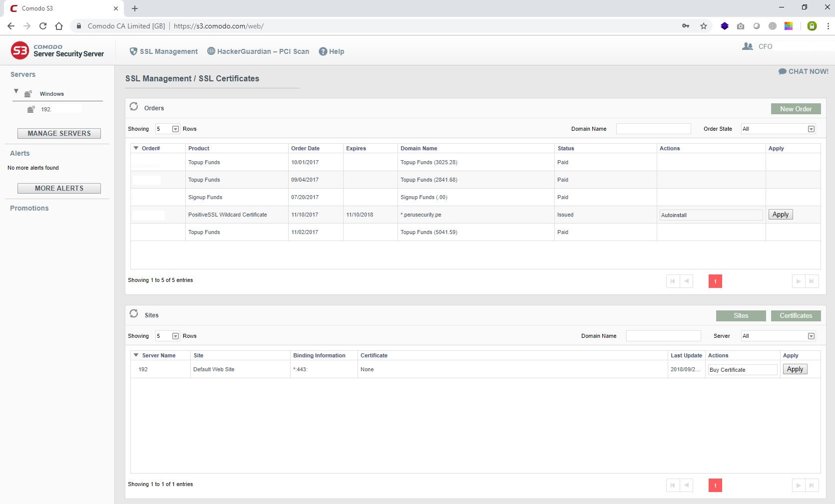Click the MANAGE SERVERS button

[x=59, y=133]
